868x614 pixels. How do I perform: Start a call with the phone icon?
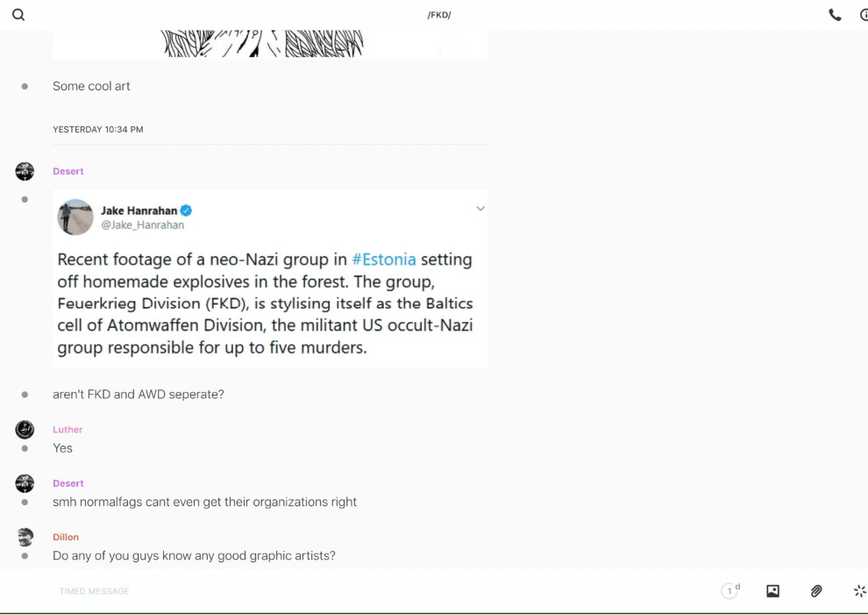(x=835, y=15)
